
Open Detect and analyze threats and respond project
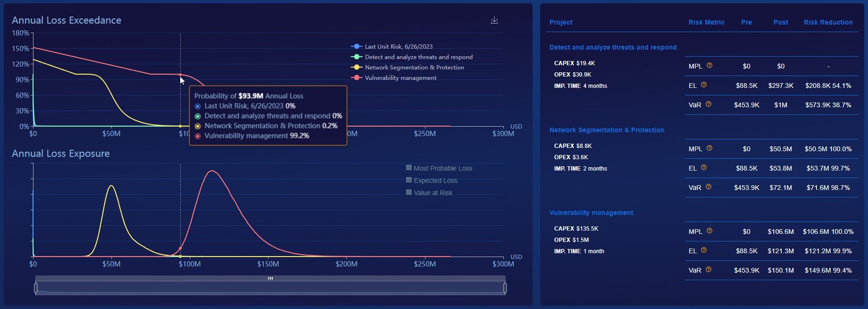613,47
